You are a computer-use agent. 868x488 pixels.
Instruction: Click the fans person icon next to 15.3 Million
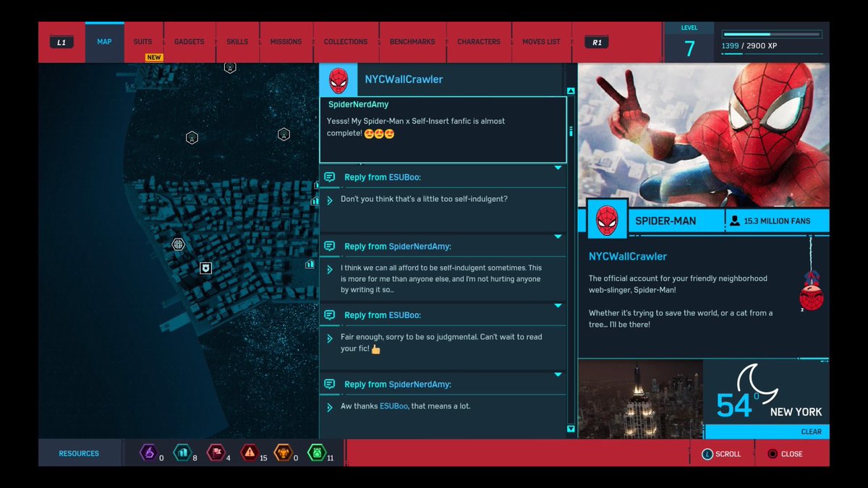(736, 221)
